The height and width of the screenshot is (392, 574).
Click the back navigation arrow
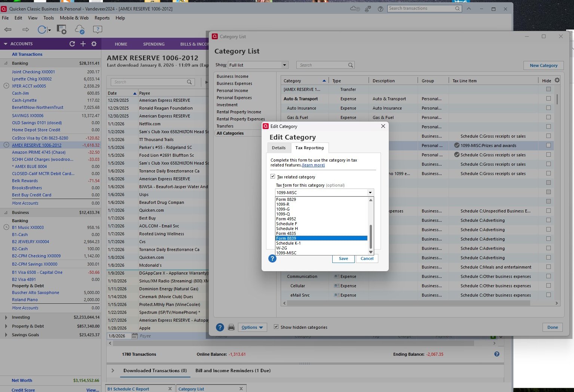[8, 30]
